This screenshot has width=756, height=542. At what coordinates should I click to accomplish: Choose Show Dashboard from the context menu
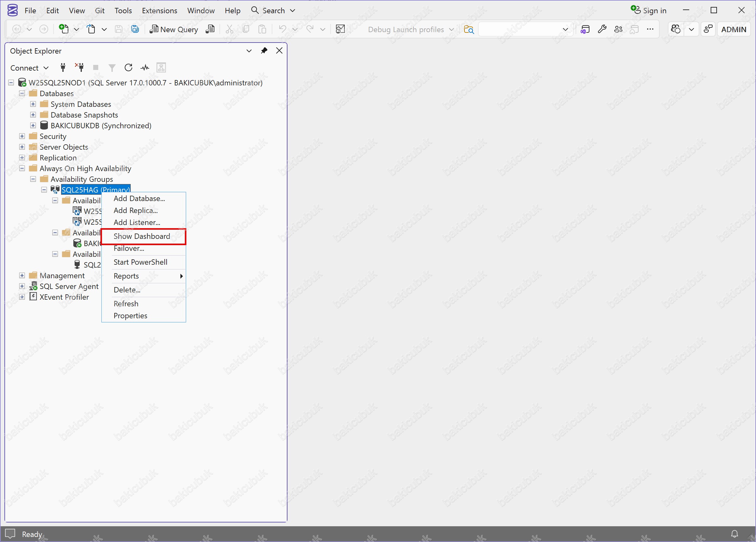pyautogui.click(x=142, y=236)
